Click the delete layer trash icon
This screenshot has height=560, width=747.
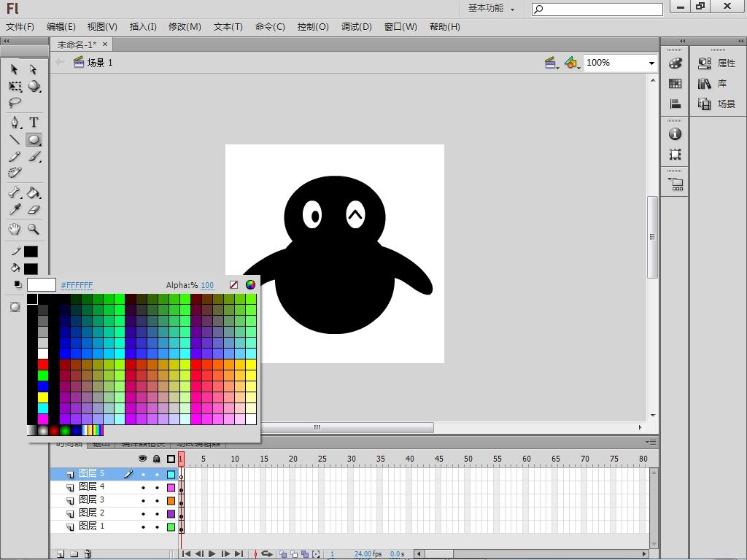coord(88,554)
